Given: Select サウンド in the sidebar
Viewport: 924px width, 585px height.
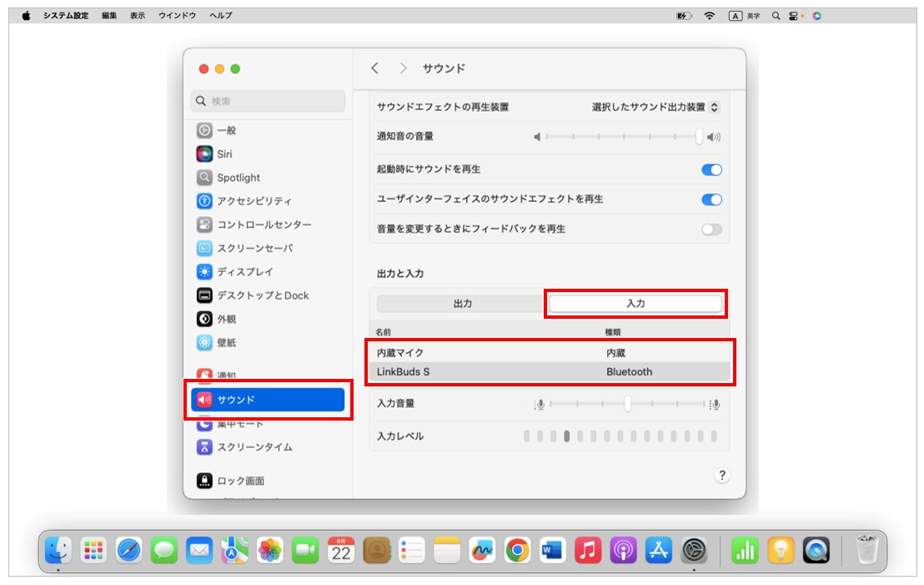Looking at the screenshot, I should (268, 400).
